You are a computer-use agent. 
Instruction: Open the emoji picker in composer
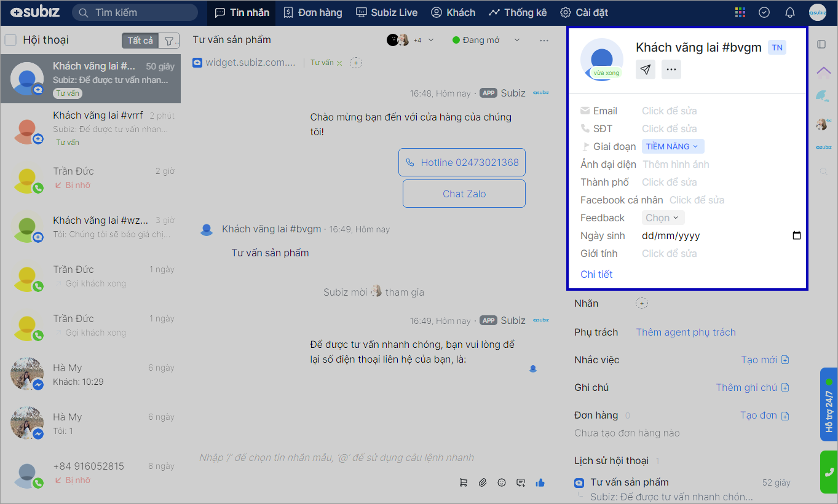(x=502, y=482)
